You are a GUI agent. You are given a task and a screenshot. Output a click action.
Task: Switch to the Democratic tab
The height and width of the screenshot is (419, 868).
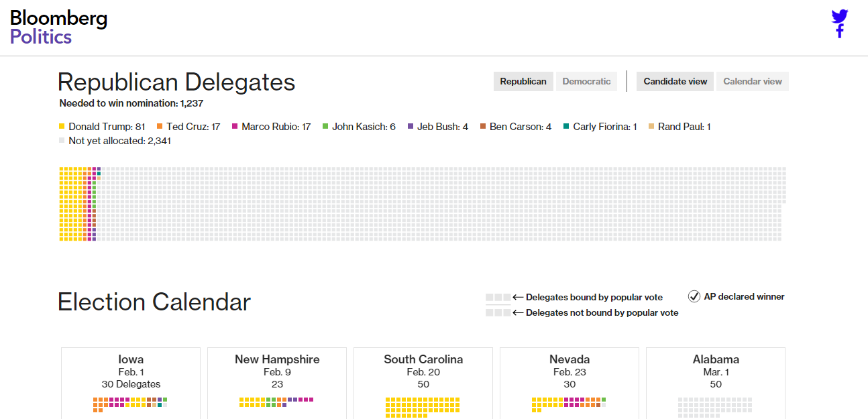(586, 81)
